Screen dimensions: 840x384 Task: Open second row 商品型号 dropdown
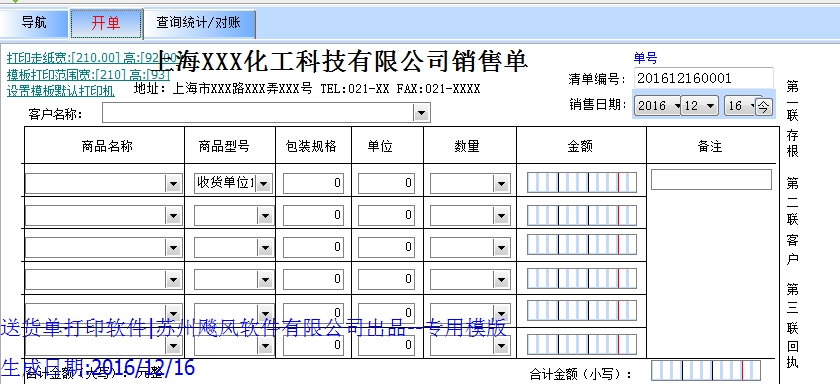click(x=266, y=216)
